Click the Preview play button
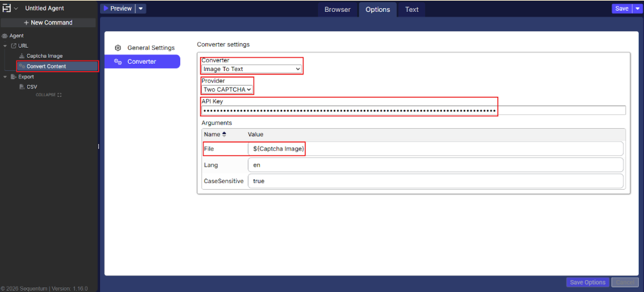This screenshot has width=644, height=292. (x=117, y=9)
